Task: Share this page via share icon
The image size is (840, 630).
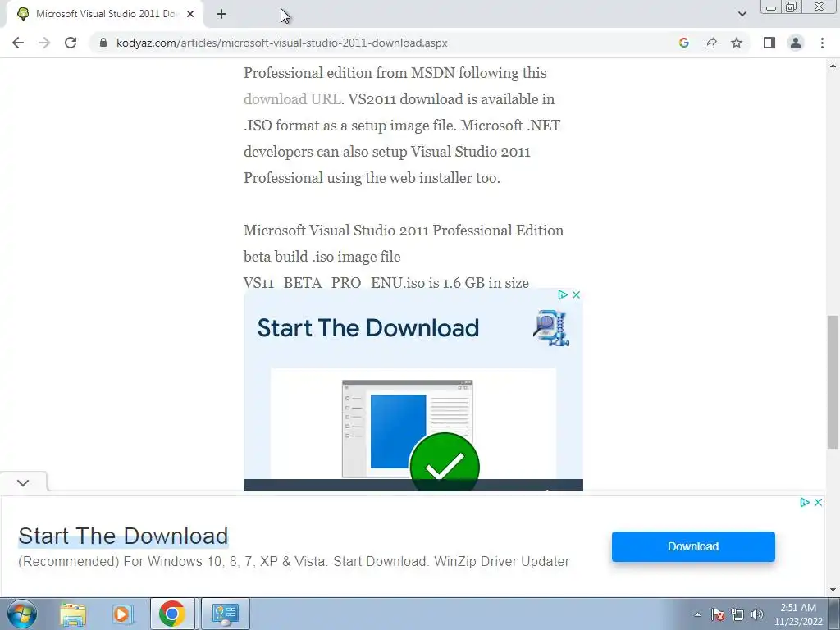Action: point(710,43)
